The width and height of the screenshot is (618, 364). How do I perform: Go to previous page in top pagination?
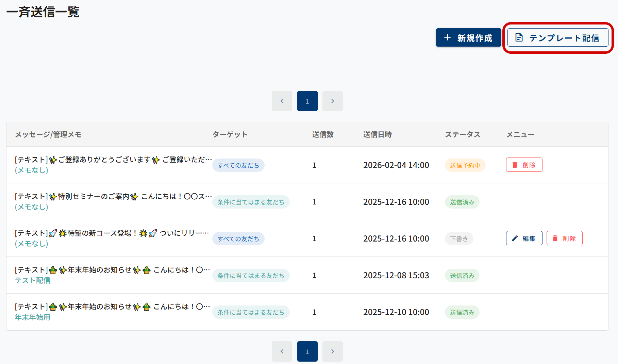[x=282, y=101]
